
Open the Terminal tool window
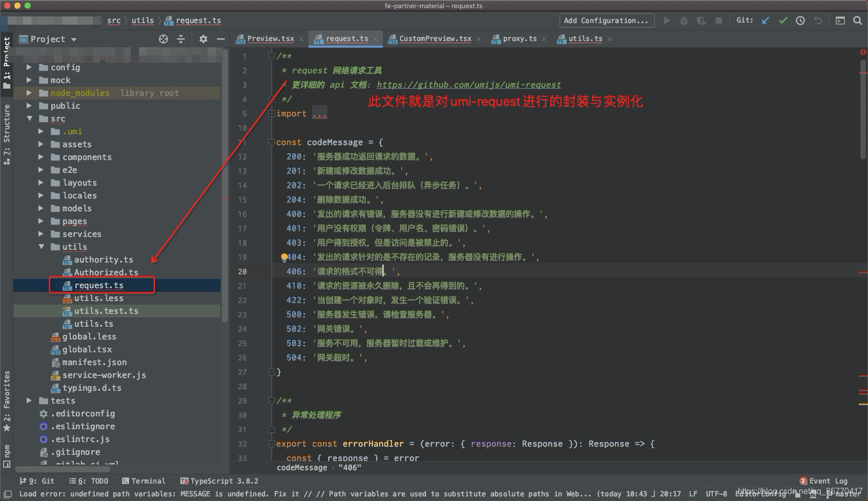[x=144, y=480]
